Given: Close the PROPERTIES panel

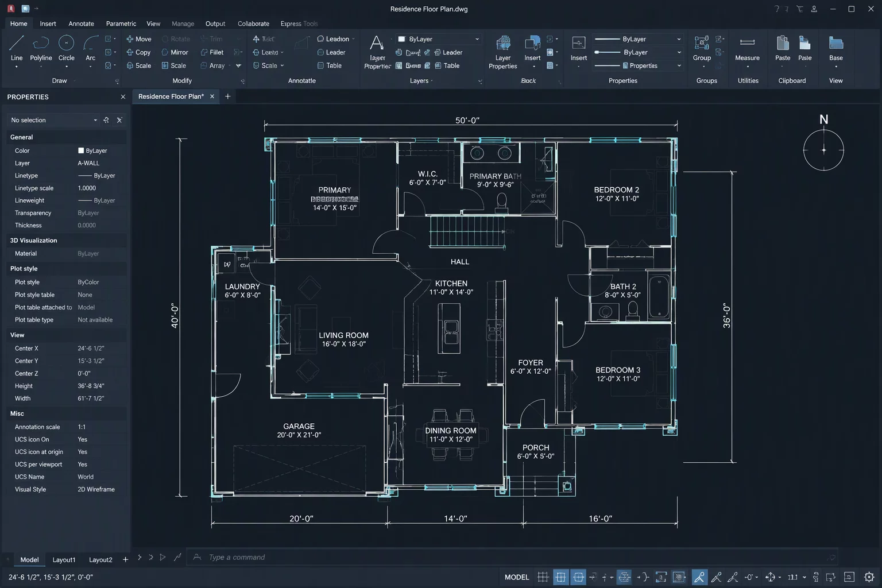Looking at the screenshot, I should pos(123,97).
